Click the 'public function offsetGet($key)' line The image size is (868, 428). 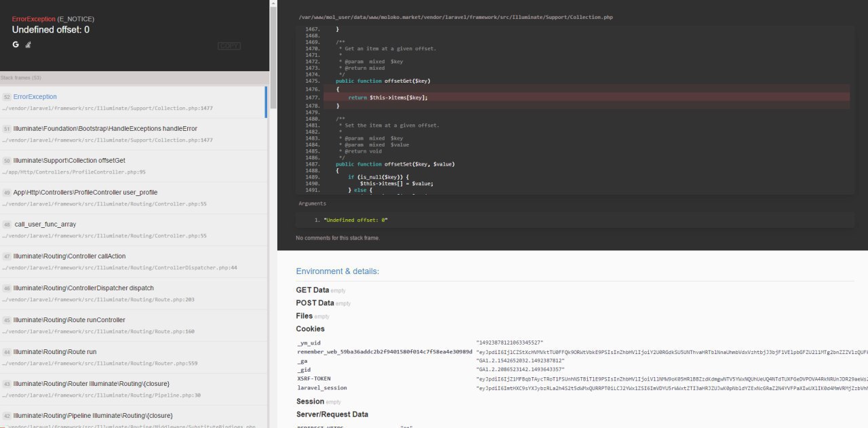[383, 81]
